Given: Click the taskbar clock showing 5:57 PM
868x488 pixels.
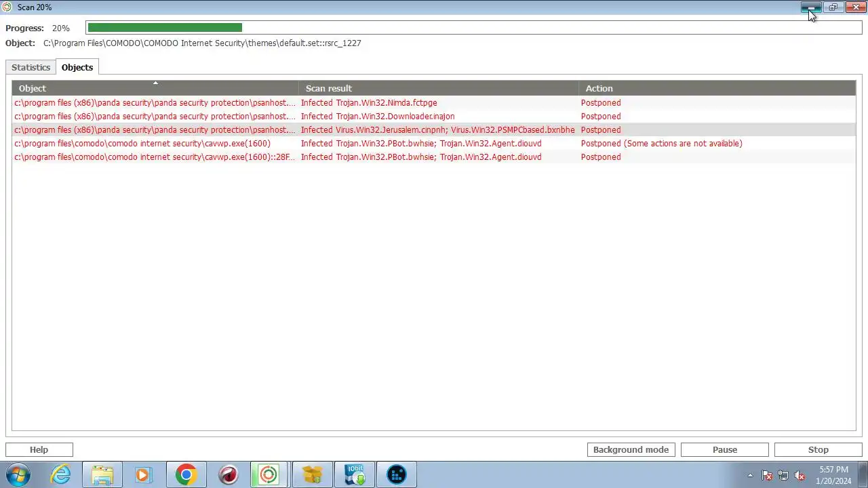Looking at the screenshot, I should (x=833, y=474).
